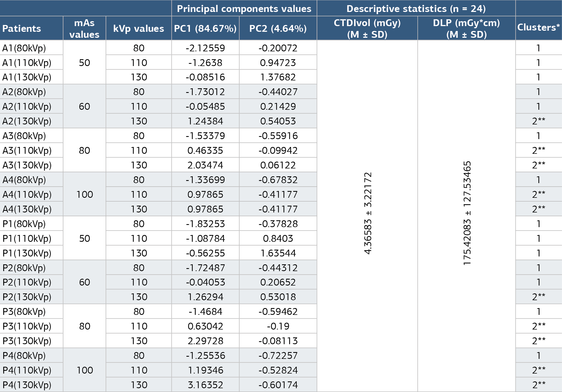Select the rotated DLP value 175.42083 ± 127.53465
This screenshot has height=392, width=562.
point(467,213)
